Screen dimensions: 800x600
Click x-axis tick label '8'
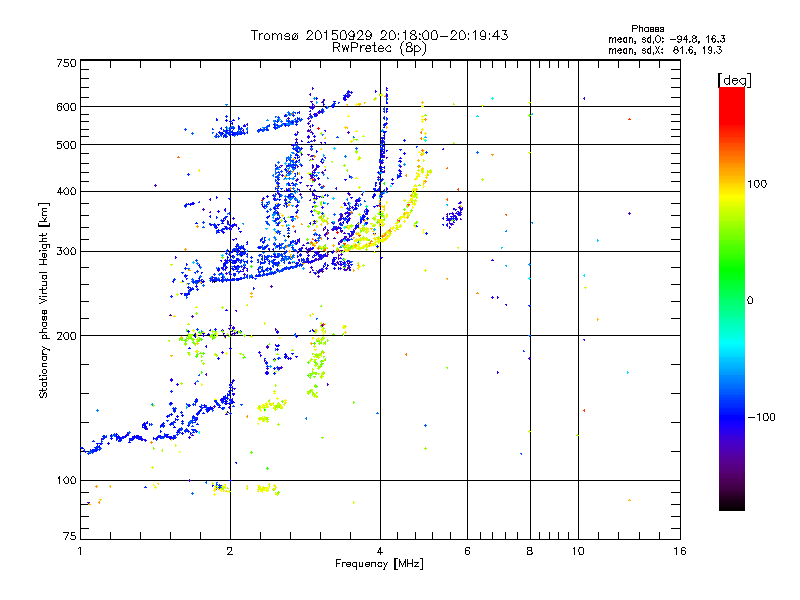point(530,551)
